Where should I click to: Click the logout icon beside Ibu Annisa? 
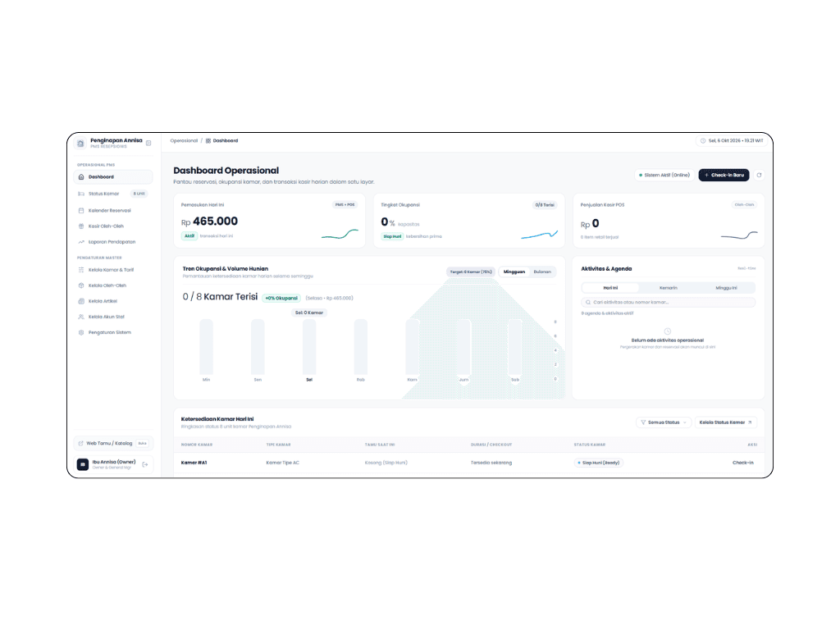pyautogui.click(x=145, y=464)
